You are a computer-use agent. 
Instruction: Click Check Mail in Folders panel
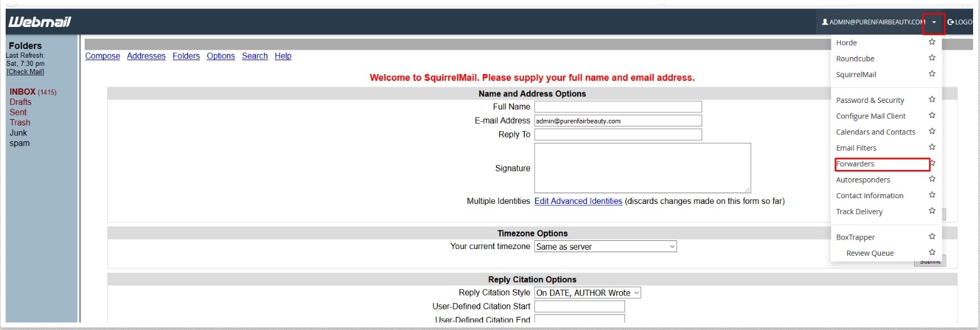[x=25, y=72]
